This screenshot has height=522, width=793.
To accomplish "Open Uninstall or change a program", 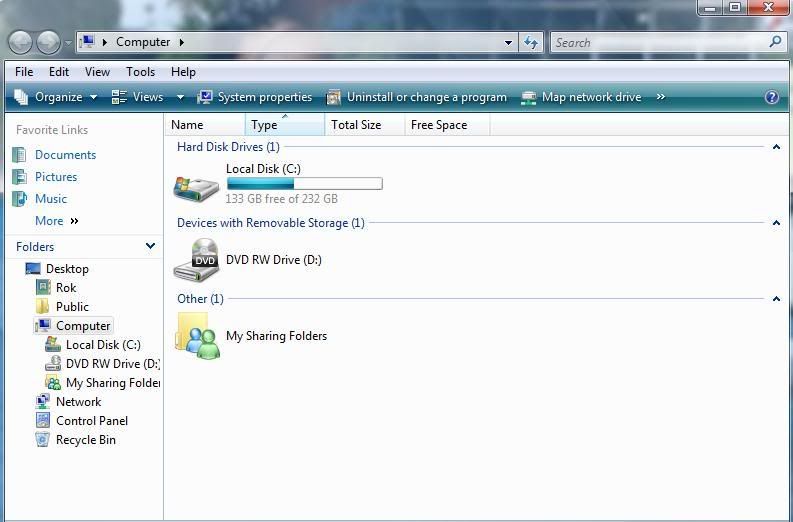I will click(417, 97).
